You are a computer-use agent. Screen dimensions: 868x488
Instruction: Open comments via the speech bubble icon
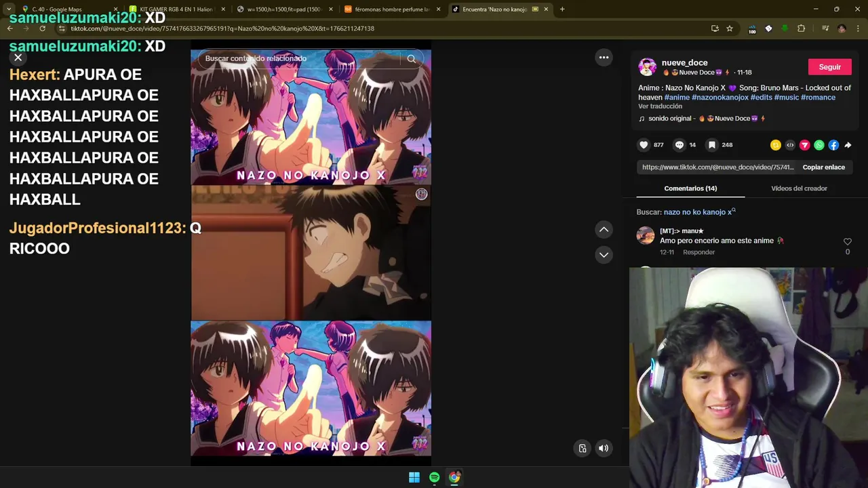[x=679, y=145]
